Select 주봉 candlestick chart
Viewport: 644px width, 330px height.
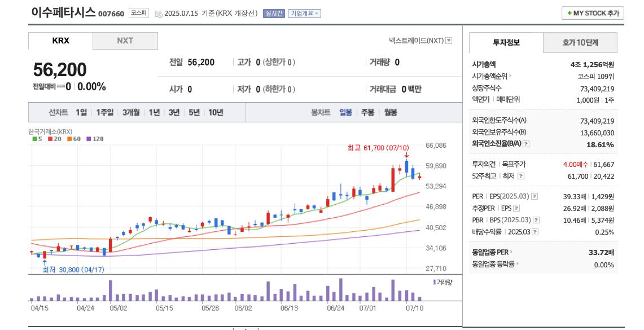[x=367, y=112]
